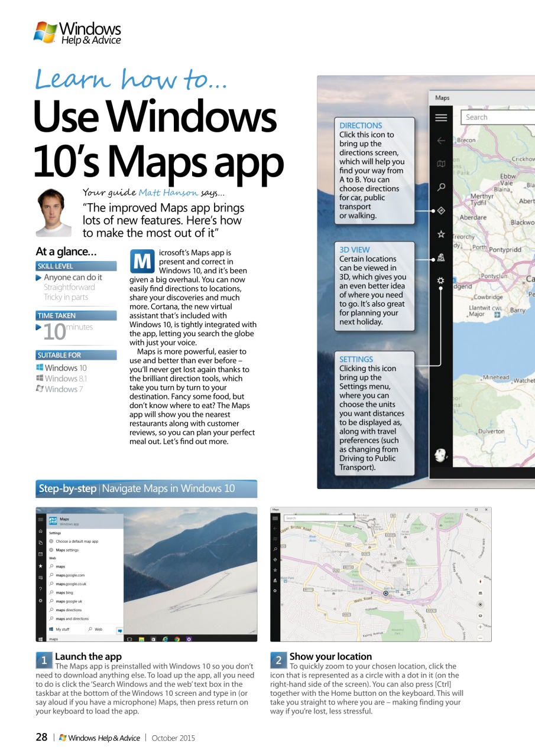Click magnifier search icon in large Maps sidebar
The height and width of the screenshot is (756, 535).
pyautogui.click(x=441, y=187)
